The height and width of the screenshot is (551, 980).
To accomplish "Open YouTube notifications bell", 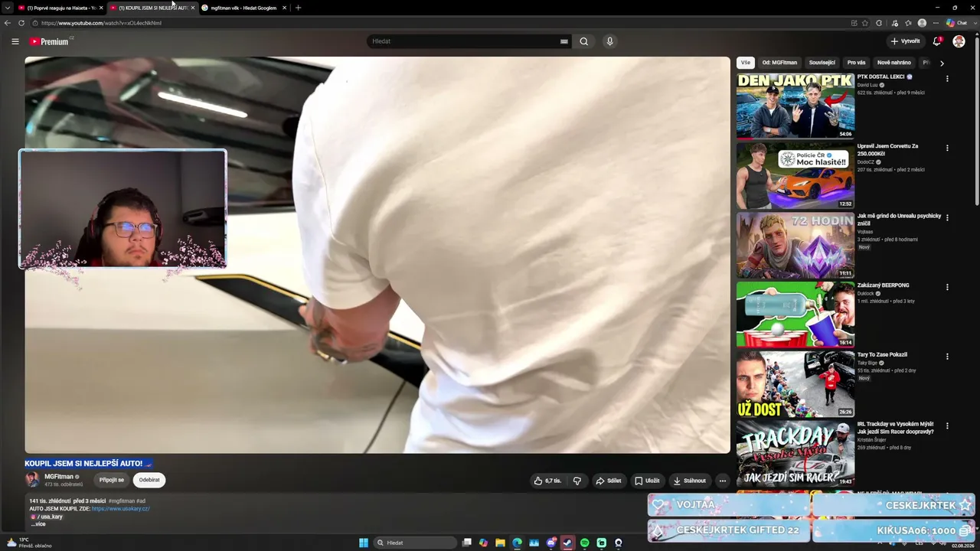I will pyautogui.click(x=936, y=41).
